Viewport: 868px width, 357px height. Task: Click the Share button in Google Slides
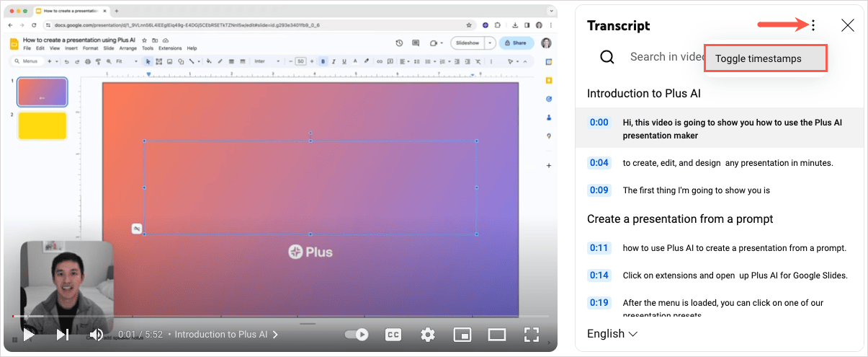click(x=516, y=43)
